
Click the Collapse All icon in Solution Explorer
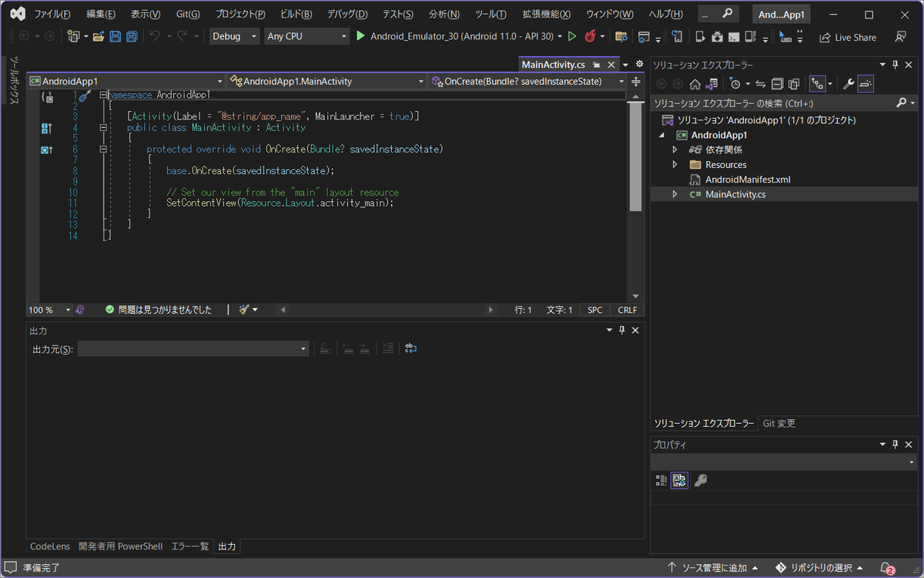coord(778,83)
